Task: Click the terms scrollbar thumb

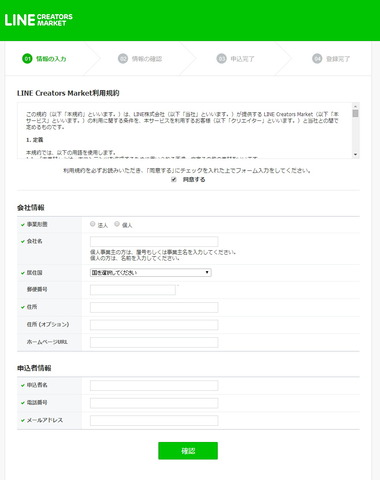Action: tap(355, 113)
